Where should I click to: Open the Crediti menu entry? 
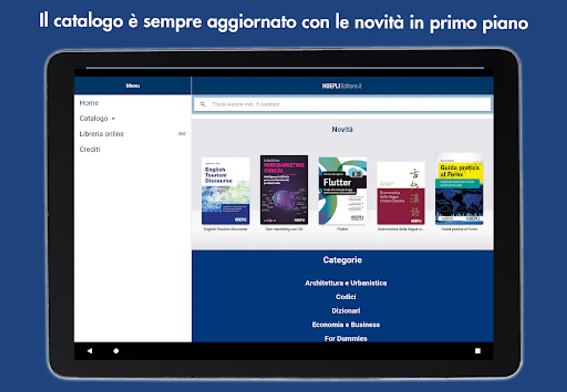point(90,149)
